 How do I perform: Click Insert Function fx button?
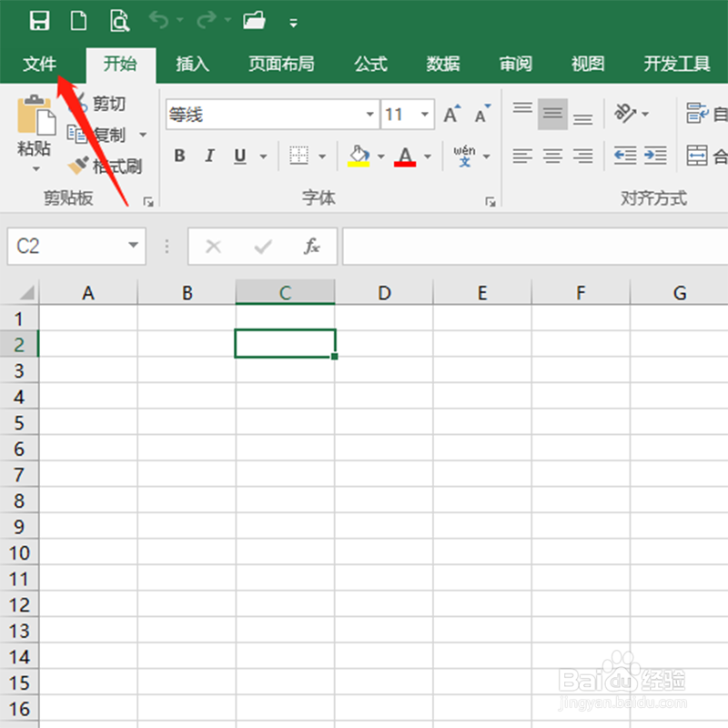tap(312, 247)
